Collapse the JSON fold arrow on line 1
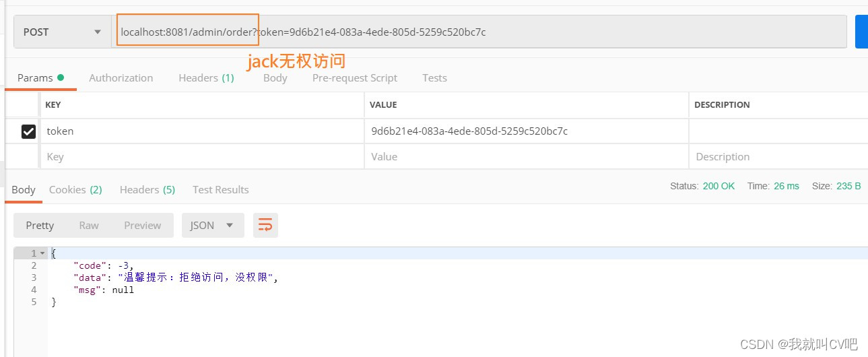This screenshot has width=868, height=357. coord(42,253)
